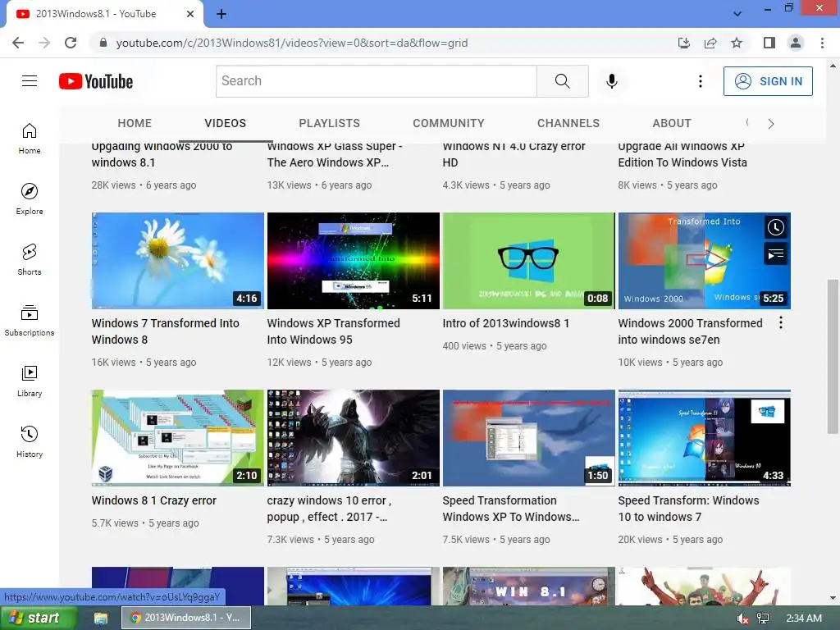Open a new browser tab
840x630 pixels.
point(221,14)
